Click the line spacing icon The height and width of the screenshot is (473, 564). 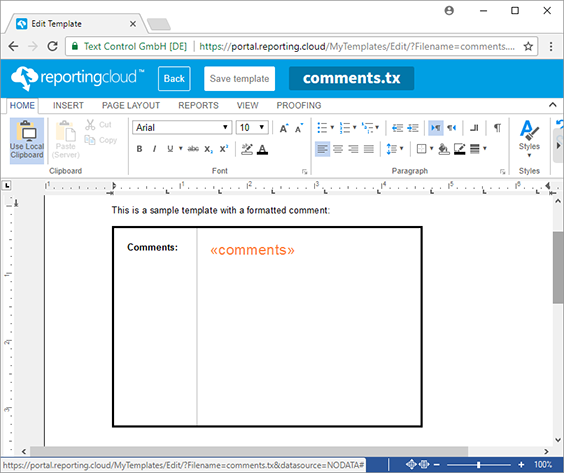click(x=391, y=149)
